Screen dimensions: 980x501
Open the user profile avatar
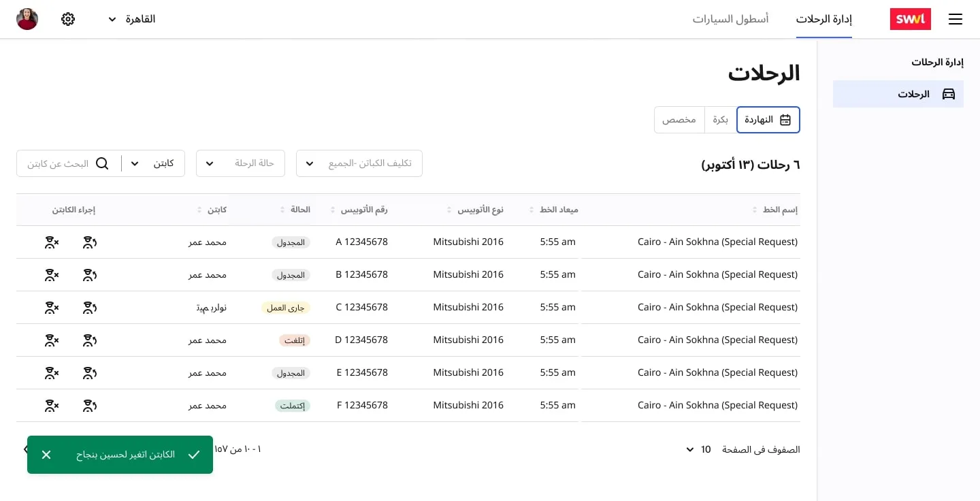(27, 19)
